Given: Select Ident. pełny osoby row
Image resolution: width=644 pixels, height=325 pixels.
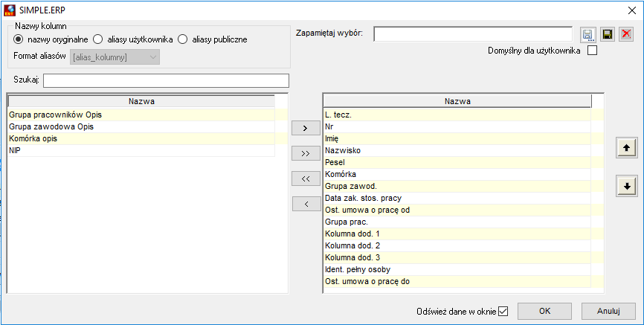Looking at the screenshot, I should click(x=457, y=270).
